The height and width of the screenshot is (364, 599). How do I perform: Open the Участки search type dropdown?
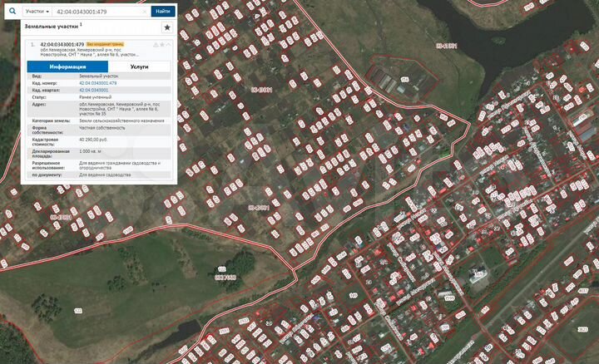point(37,12)
